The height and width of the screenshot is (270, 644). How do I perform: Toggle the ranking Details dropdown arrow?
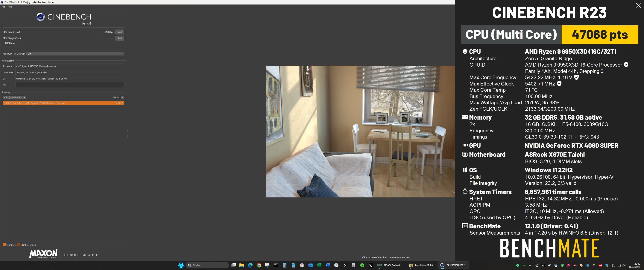[122, 97]
